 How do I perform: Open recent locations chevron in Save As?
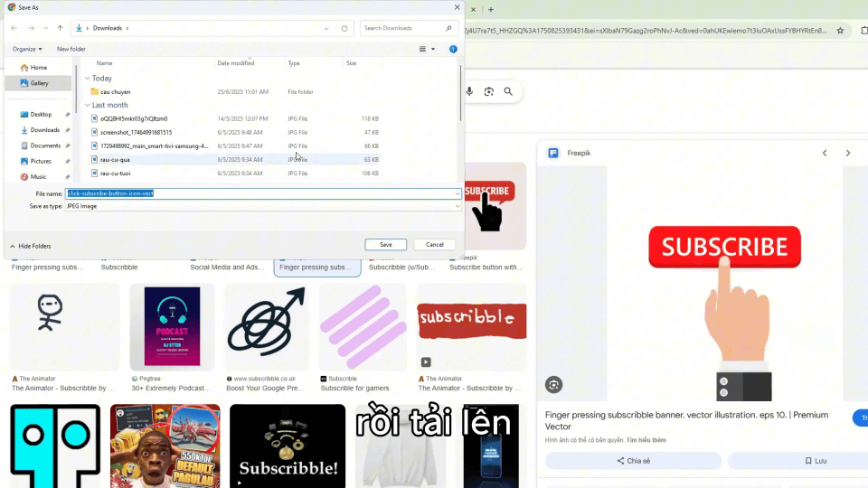tap(46, 28)
